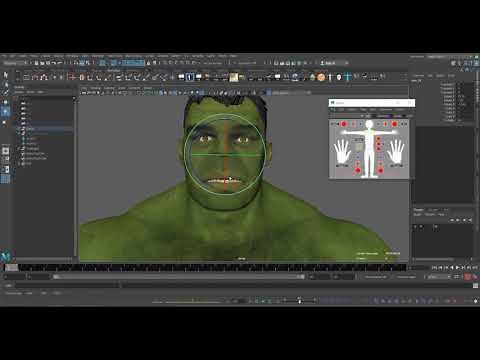The height and width of the screenshot is (360, 480).
Task: Select single-pane layout icon in left sidebar
Action: click(x=5, y=151)
